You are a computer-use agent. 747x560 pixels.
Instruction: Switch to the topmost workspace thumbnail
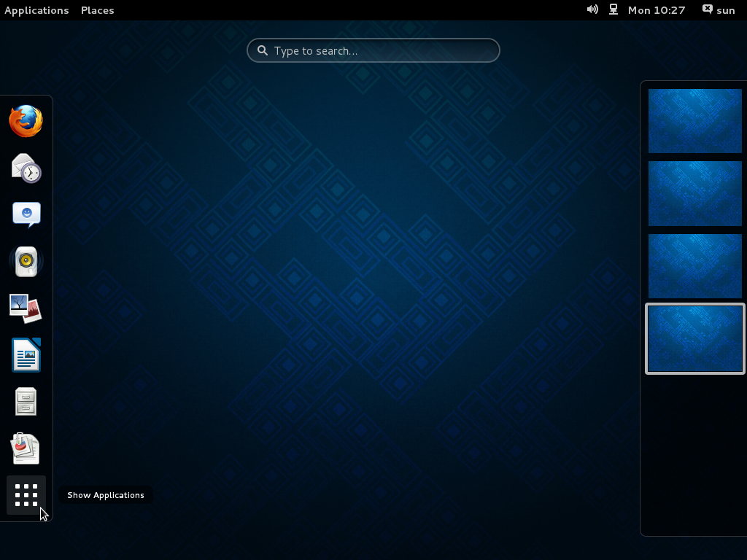694,120
